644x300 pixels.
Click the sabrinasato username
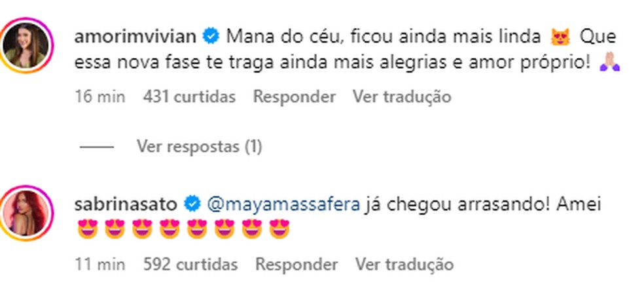[127, 205]
